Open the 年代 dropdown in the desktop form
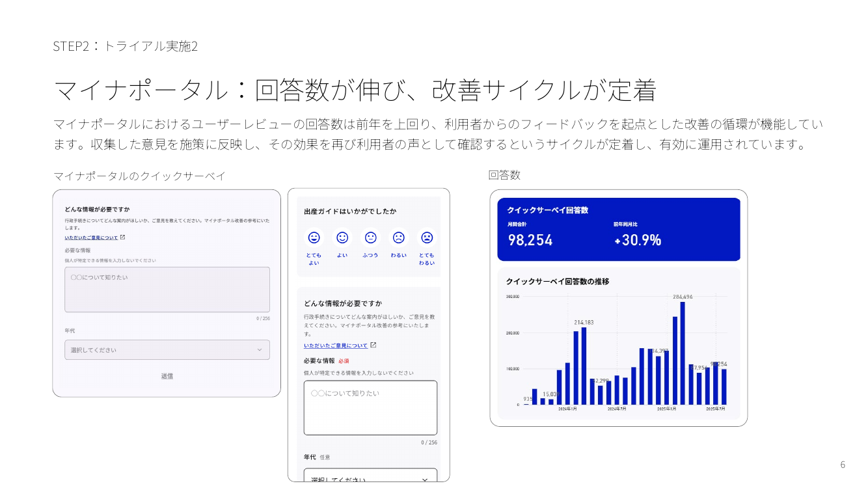This screenshot has height=488, width=868. (x=167, y=350)
